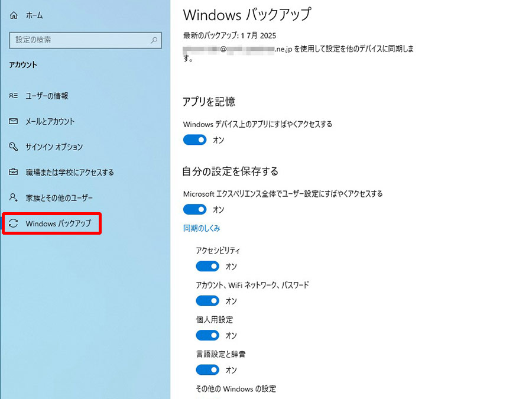Image resolution: width=532 pixels, height=399 pixels.
Task: Click the Windows backup sync arrows icon
Action: (13, 223)
